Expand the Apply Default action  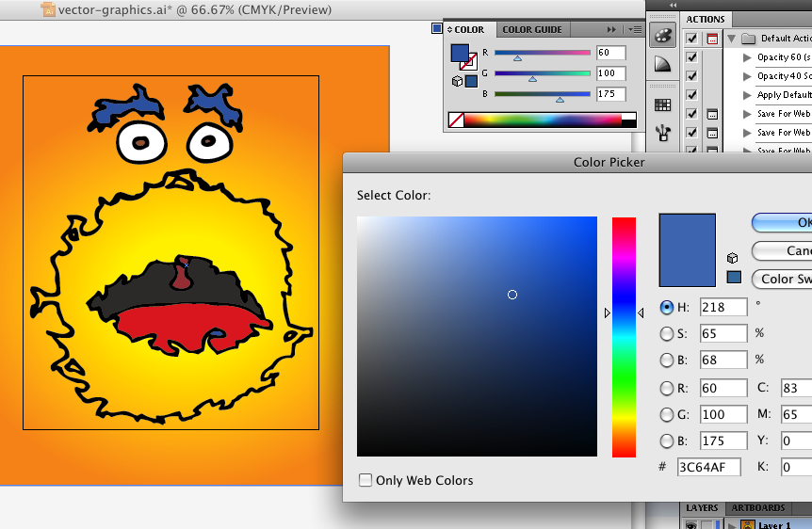[x=747, y=95]
